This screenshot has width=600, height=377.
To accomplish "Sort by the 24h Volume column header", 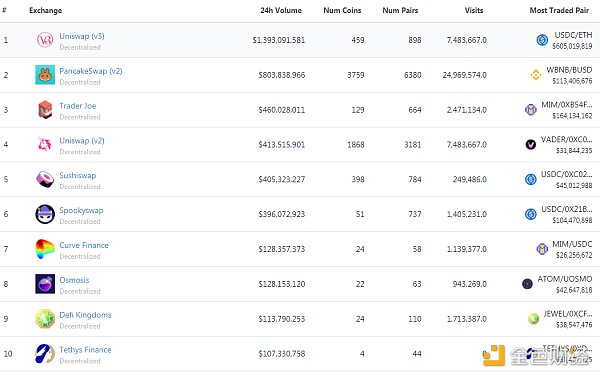I will [281, 10].
